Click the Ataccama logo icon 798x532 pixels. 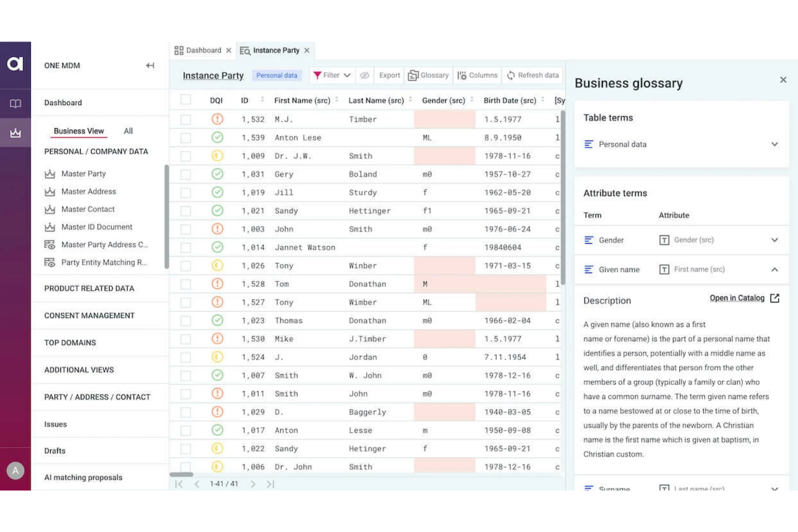15,64
